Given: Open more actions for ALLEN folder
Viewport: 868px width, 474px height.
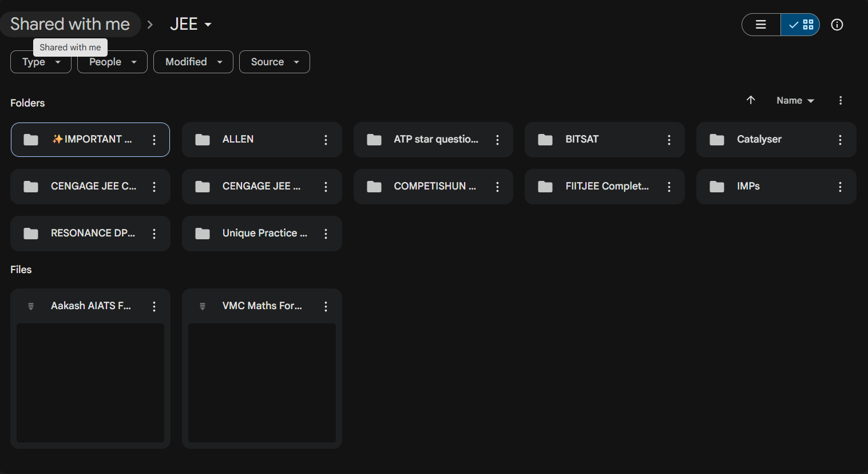Looking at the screenshot, I should pos(326,140).
